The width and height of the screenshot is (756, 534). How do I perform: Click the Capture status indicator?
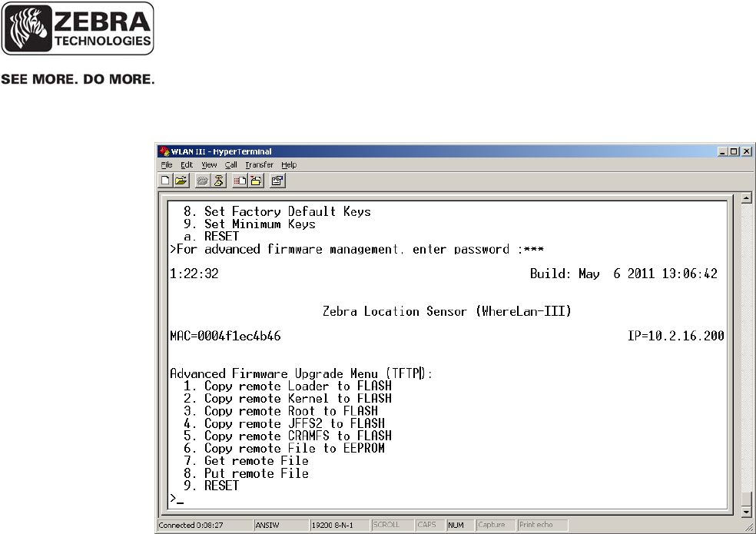coord(491,525)
